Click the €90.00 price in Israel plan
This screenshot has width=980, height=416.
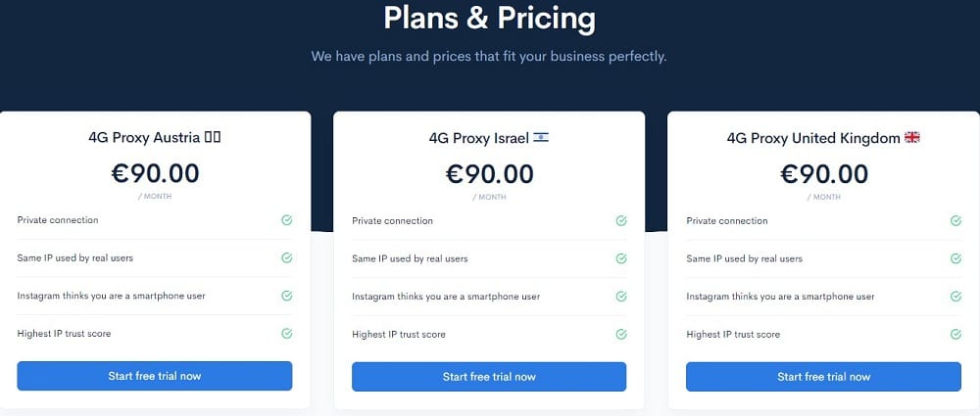tap(489, 173)
